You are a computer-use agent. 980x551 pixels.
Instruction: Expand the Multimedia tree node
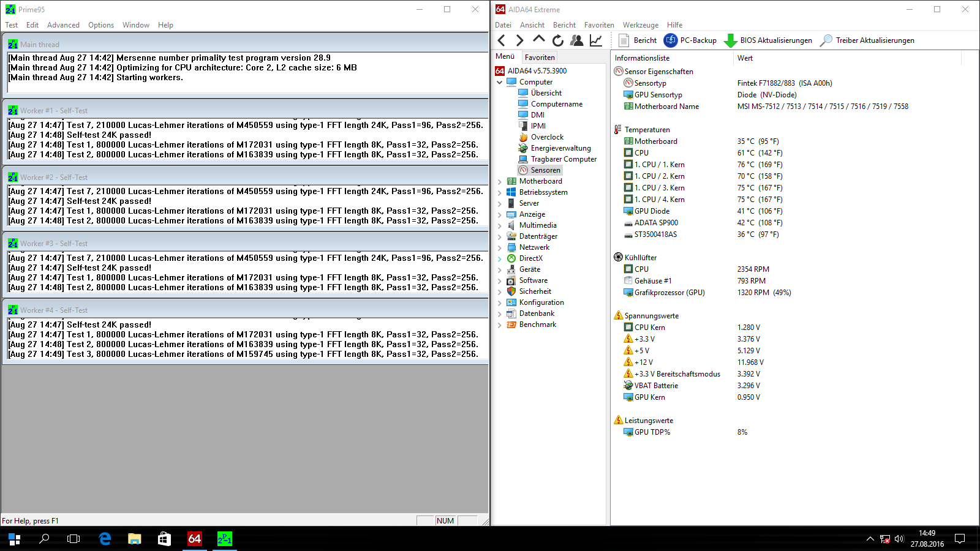coord(500,225)
